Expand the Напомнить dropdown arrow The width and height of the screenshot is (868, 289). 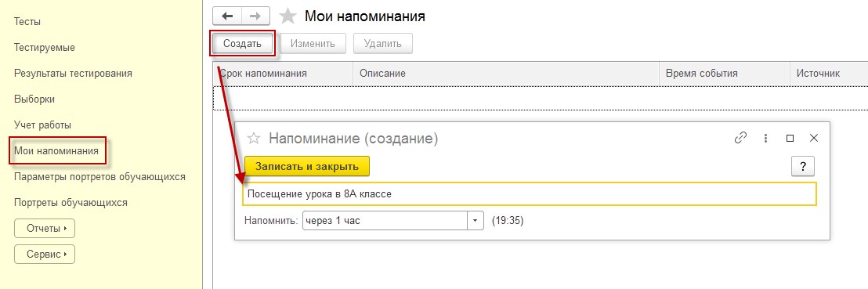click(x=476, y=220)
